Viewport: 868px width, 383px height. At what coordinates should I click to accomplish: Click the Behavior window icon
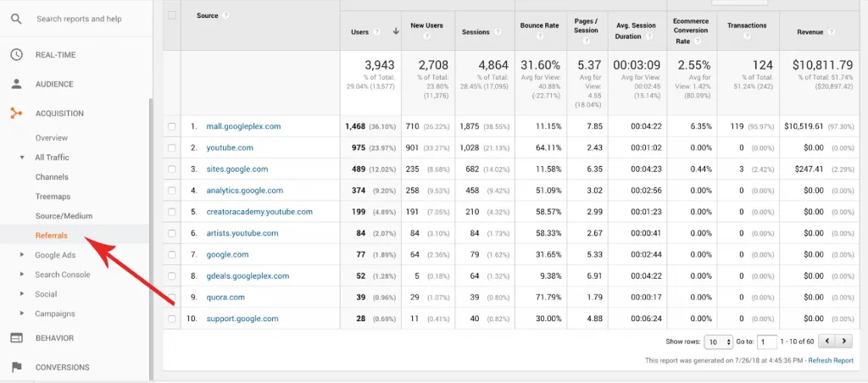pyautogui.click(x=17, y=337)
